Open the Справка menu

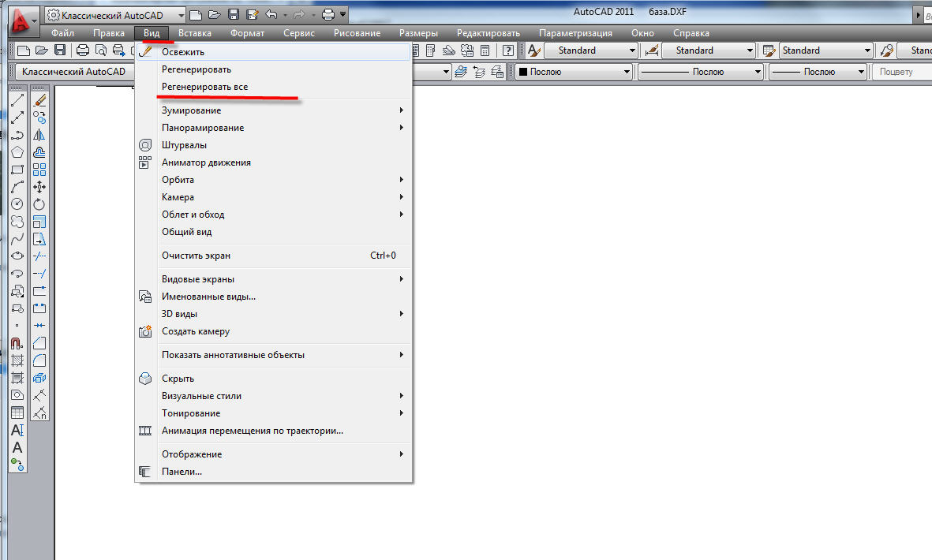click(691, 33)
